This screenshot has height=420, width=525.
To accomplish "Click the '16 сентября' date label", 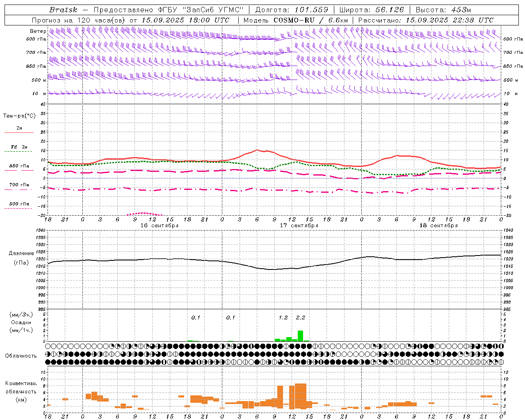I will [160, 226].
